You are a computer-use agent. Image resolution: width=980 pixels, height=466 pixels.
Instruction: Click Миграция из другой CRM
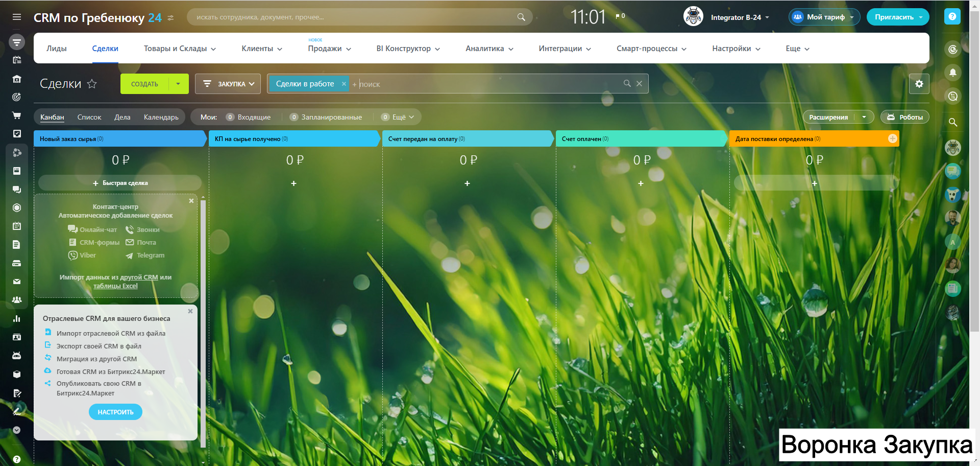[x=96, y=359]
